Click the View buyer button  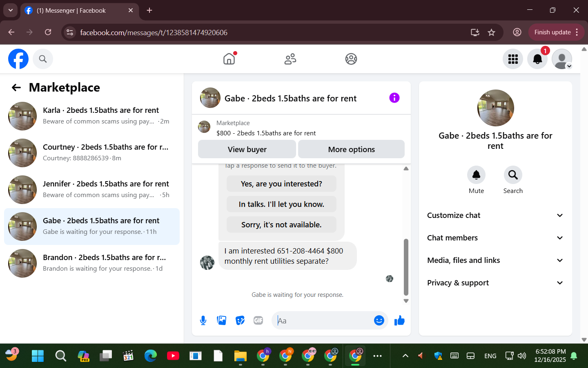click(x=247, y=149)
